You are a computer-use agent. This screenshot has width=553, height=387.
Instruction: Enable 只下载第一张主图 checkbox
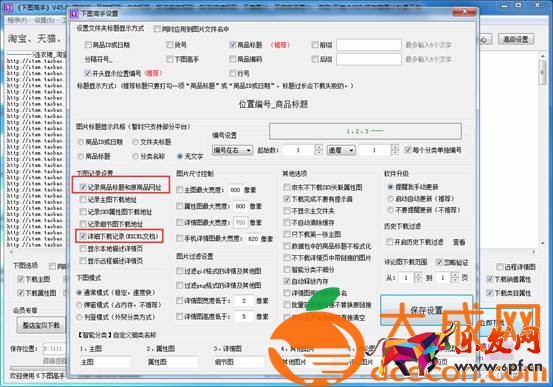tap(287, 234)
